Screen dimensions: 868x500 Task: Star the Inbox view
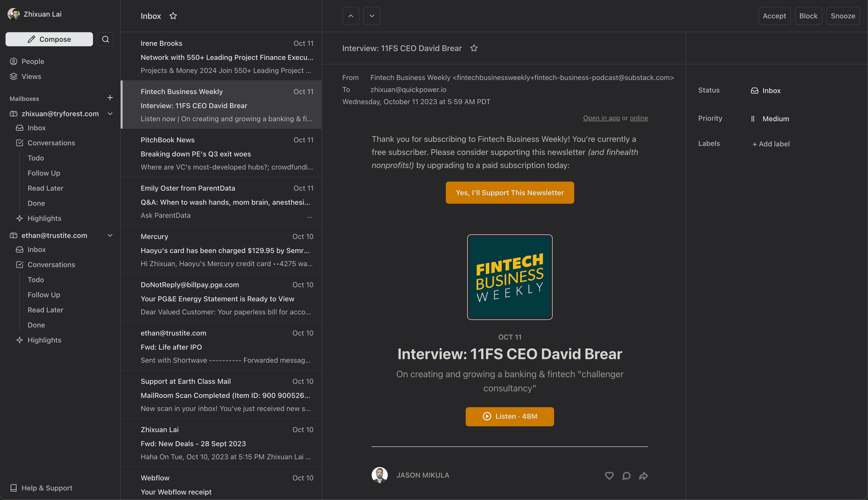173,16
